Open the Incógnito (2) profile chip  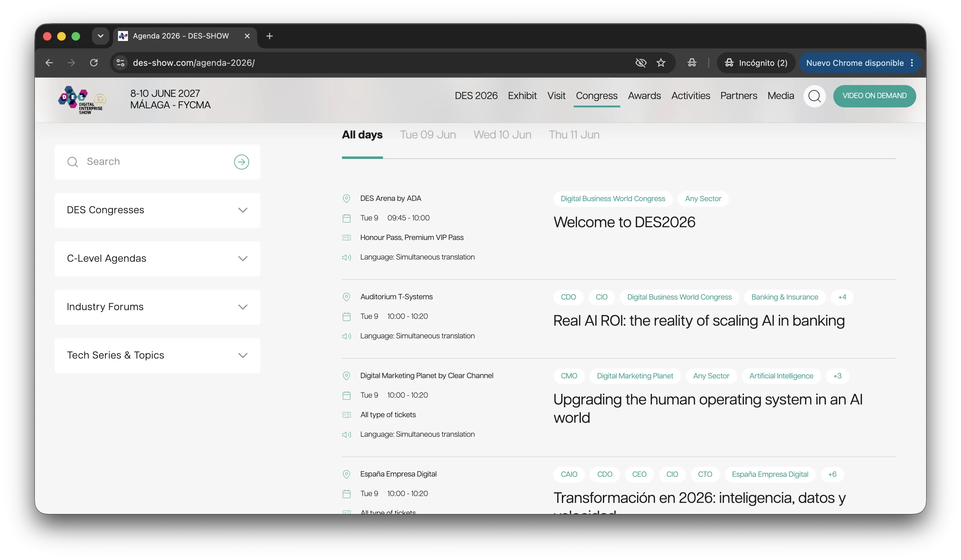tap(756, 63)
